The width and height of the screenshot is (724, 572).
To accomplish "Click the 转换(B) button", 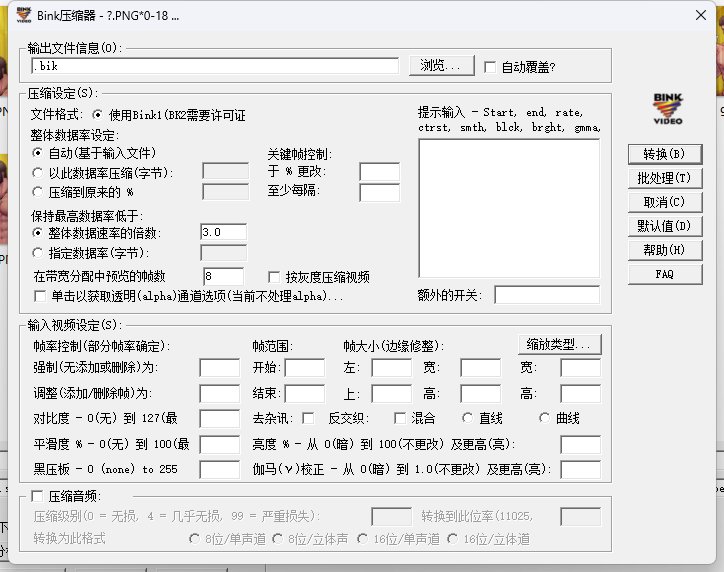I will (x=665, y=154).
